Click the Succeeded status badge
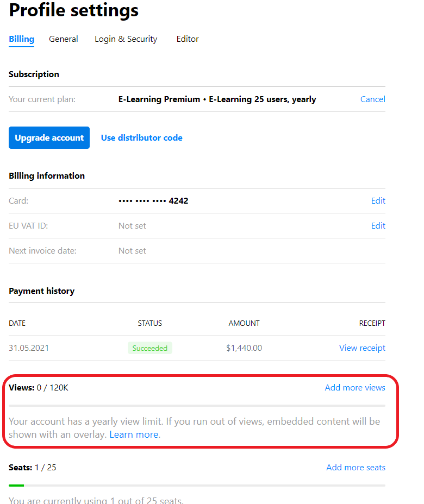This screenshot has width=424, height=504. click(150, 348)
